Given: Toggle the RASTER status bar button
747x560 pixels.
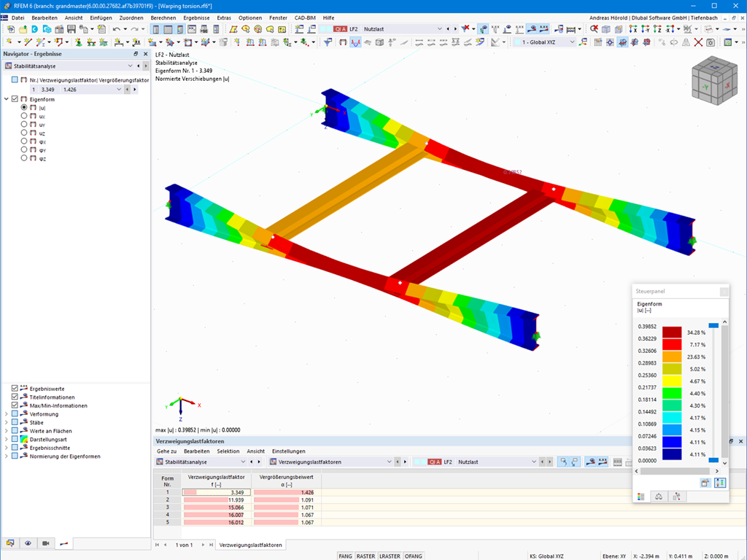Looking at the screenshot, I should click(366, 556).
